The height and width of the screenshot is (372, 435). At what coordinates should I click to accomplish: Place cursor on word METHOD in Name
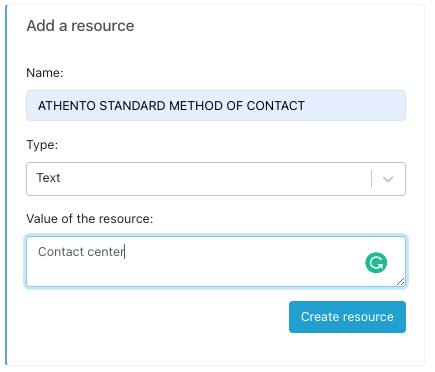click(x=196, y=106)
